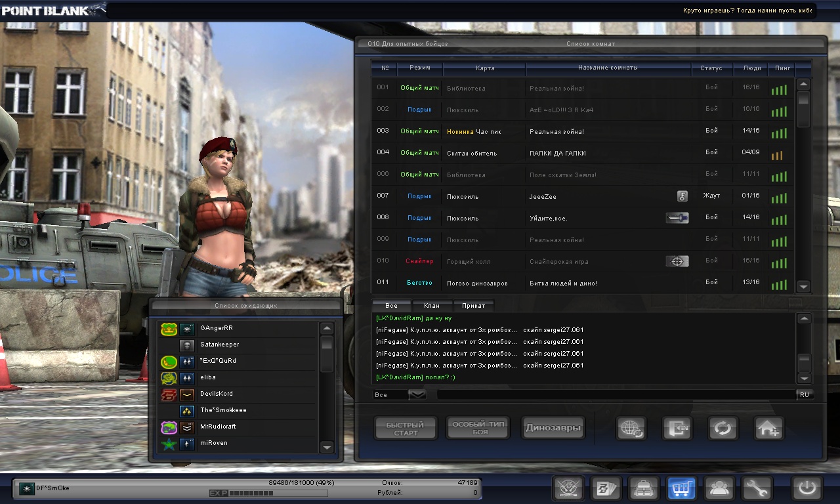Open the clan emblem button in bottom bar
The image size is (840, 504).
568,488
